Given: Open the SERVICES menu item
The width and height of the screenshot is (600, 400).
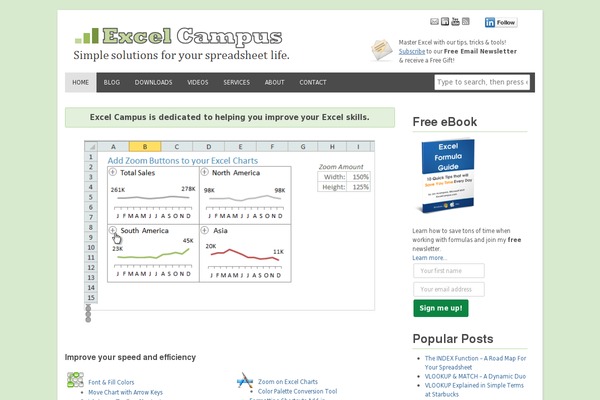Looking at the screenshot, I should pyautogui.click(x=236, y=82).
